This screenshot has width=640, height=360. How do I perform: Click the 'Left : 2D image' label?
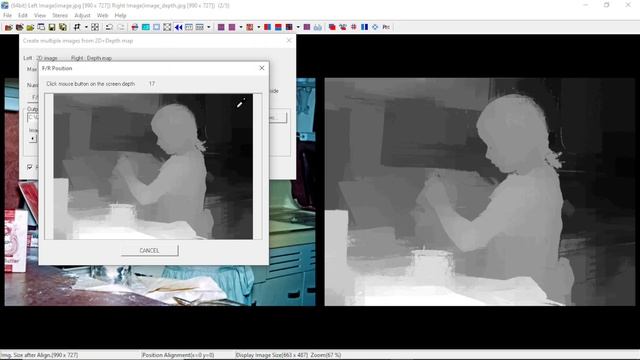(x=40, y=58)
